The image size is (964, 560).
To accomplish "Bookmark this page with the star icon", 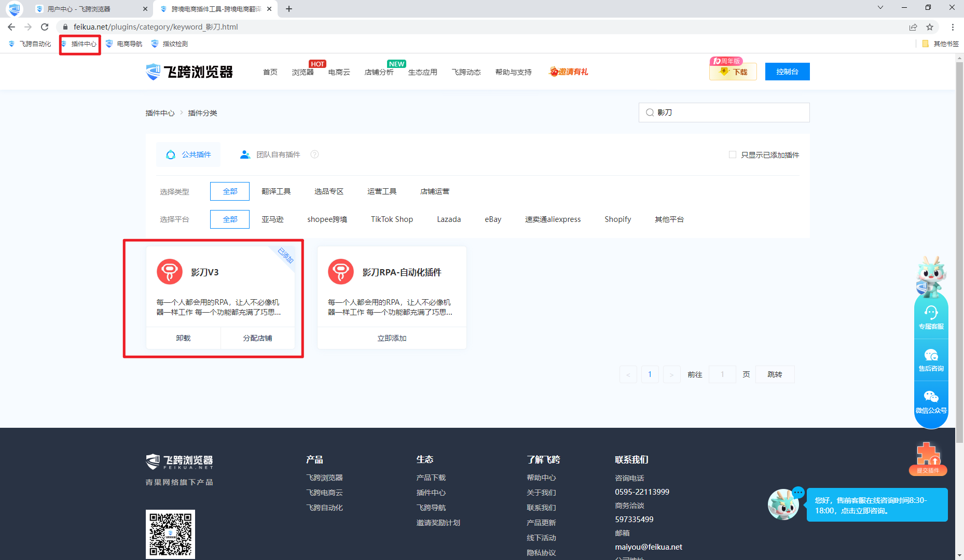I will tap(930, 27).
